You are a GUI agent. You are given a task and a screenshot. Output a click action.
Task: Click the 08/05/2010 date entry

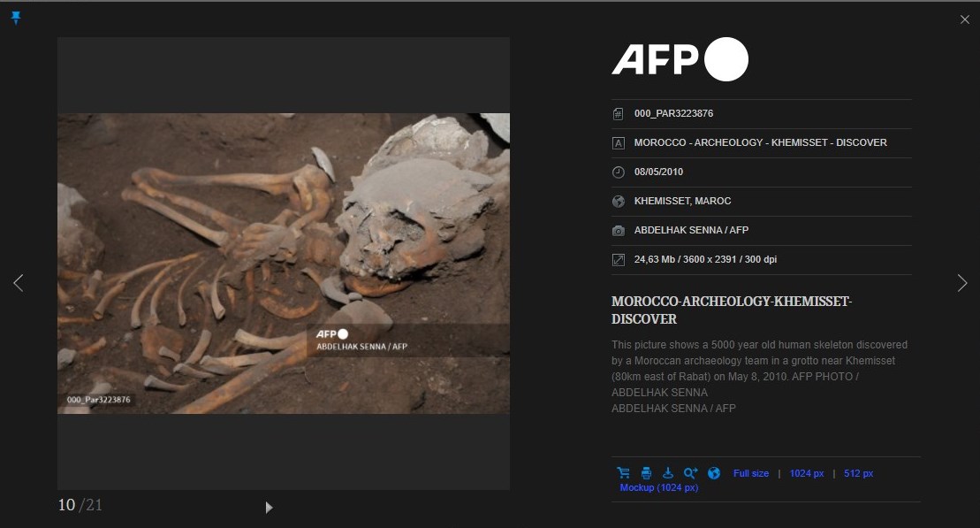click(658, 172)
